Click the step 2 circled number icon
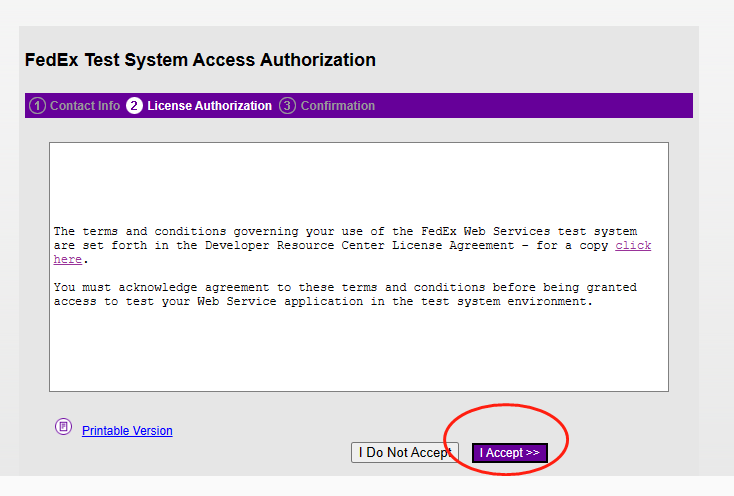 [134, 106]
